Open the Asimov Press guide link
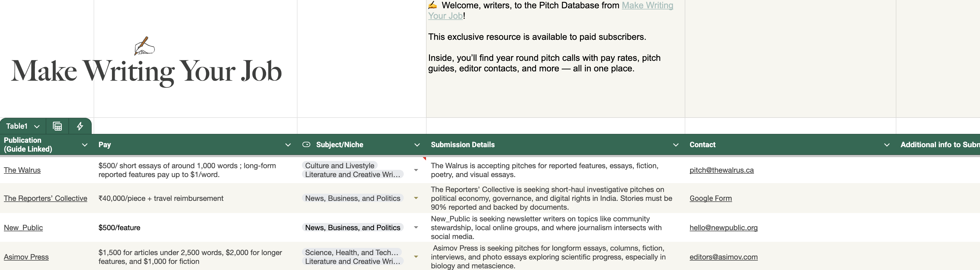Viewport: 980px width, 270px height. pos(26,257)
